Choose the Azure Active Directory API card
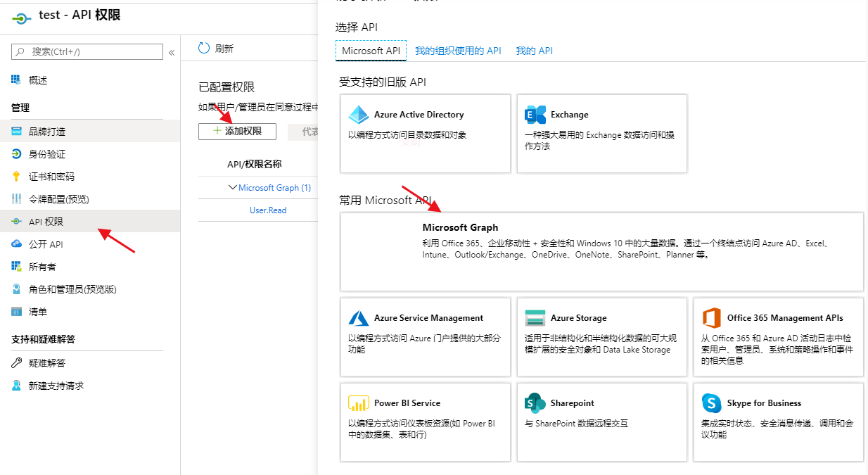This screenshot has width=868, height=475. 426,134
